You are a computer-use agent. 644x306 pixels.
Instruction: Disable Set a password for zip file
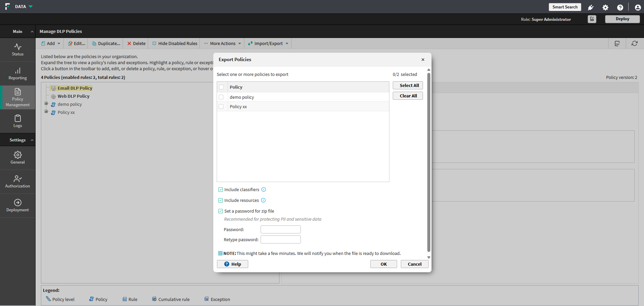click(x=220, y=211)
